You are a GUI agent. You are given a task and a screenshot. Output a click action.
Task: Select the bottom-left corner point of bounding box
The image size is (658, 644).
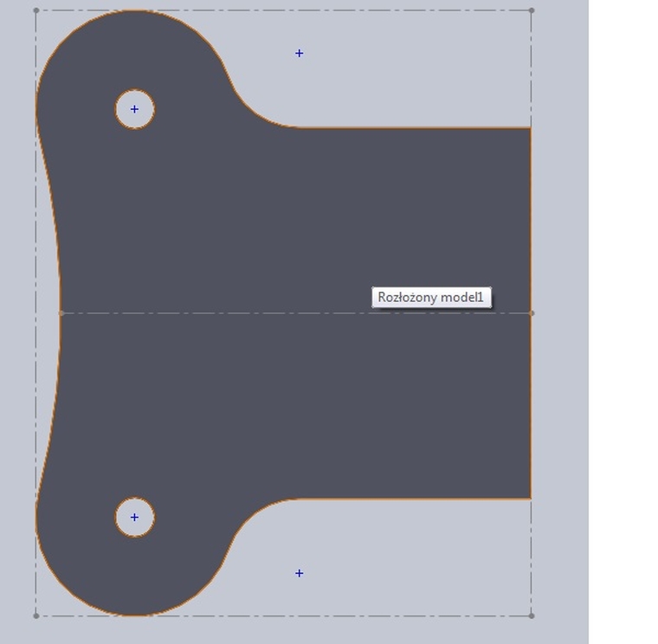pyautogui.click(x=36, y=616)
